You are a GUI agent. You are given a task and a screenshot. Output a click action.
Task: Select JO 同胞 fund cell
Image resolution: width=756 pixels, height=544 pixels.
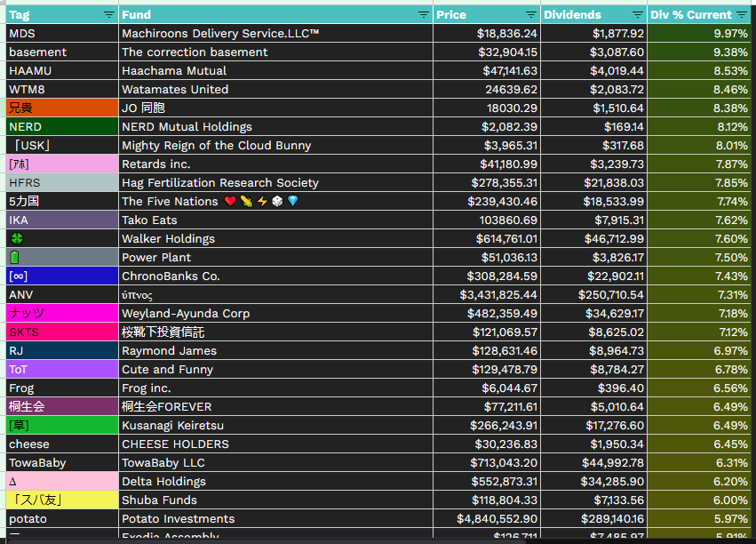pos(275,108)
